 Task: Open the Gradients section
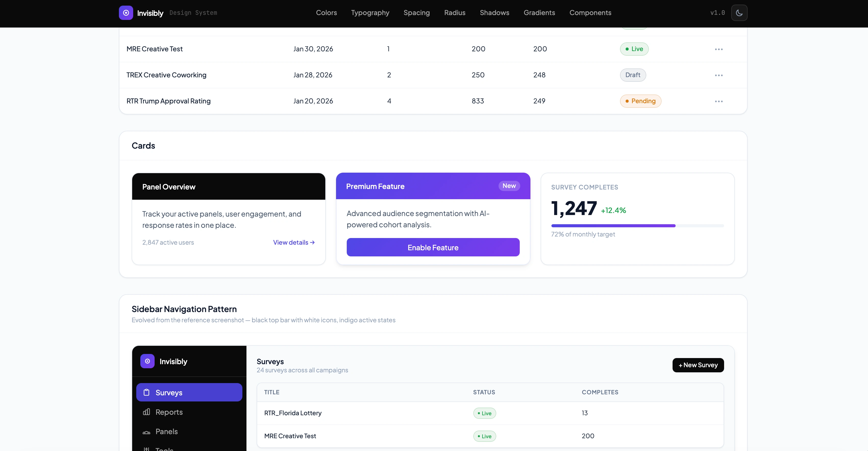[x=539, y=13]
